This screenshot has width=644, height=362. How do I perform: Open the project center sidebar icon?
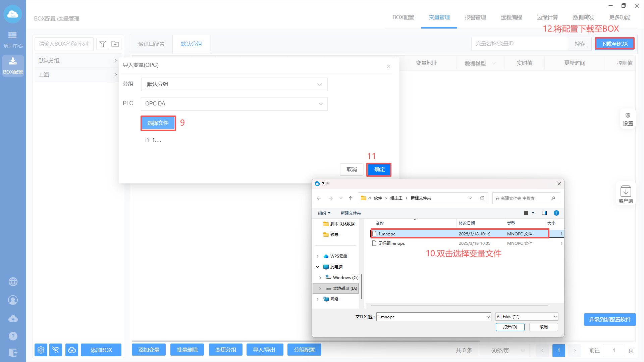point(13,39)
